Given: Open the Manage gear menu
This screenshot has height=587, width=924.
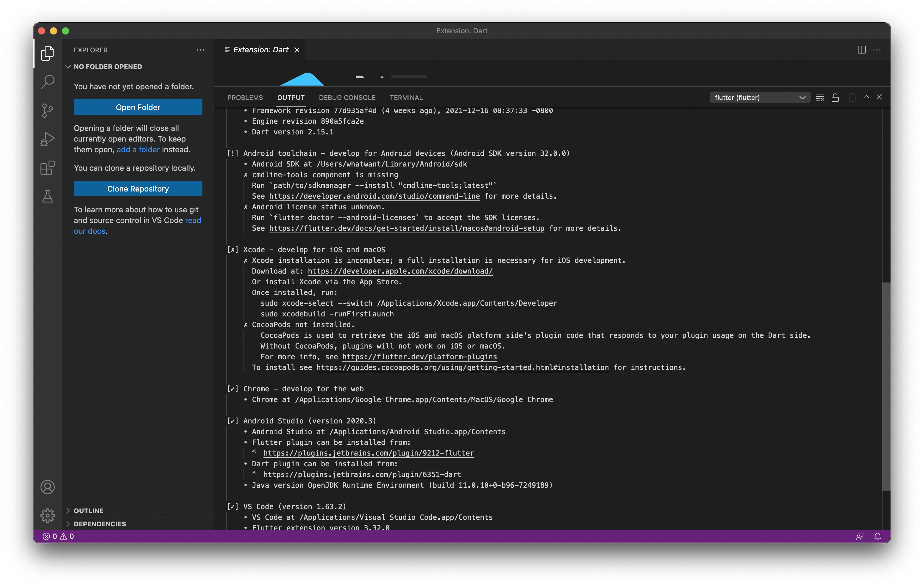Looking at the screenshot, I should 48,515.
